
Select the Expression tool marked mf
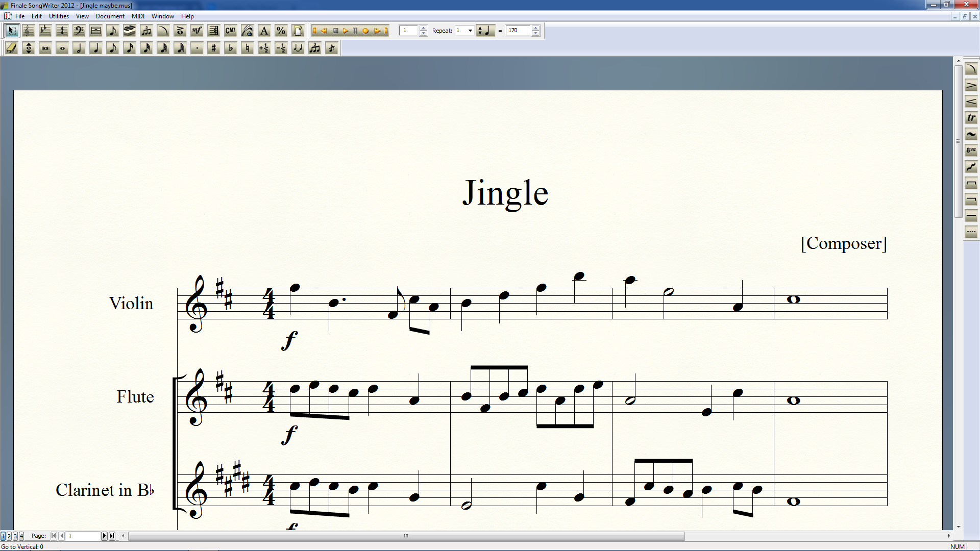197,31
